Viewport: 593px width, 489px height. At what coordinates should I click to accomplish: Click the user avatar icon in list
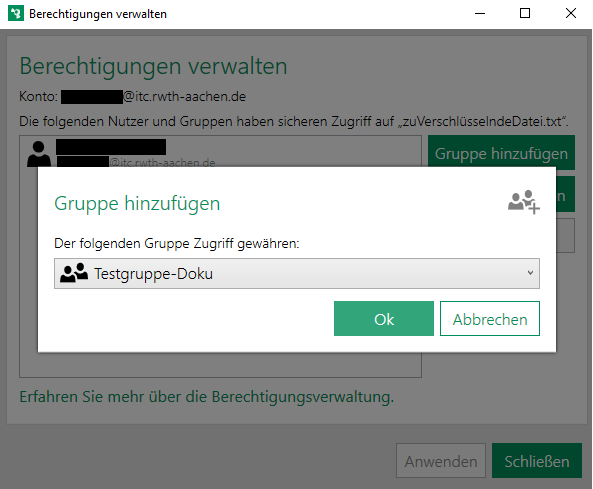click(x=39, y=153)
